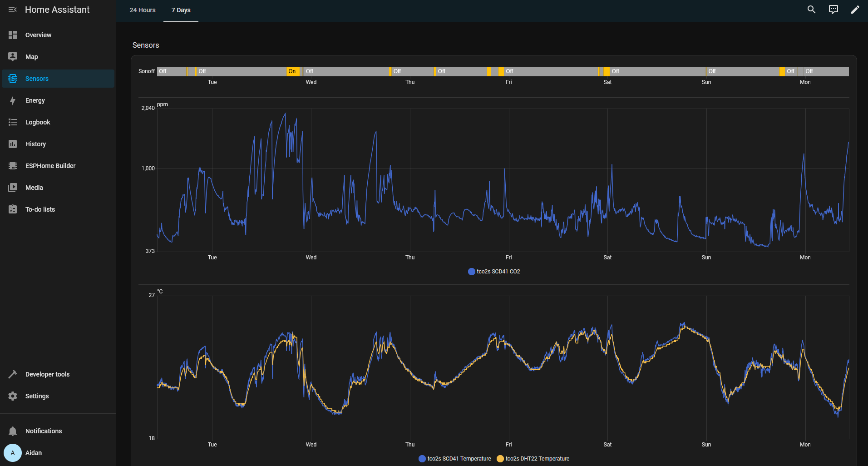Open the Energy lightning bolt icon
Screen dimensions: 868x466
coord(13,100)
